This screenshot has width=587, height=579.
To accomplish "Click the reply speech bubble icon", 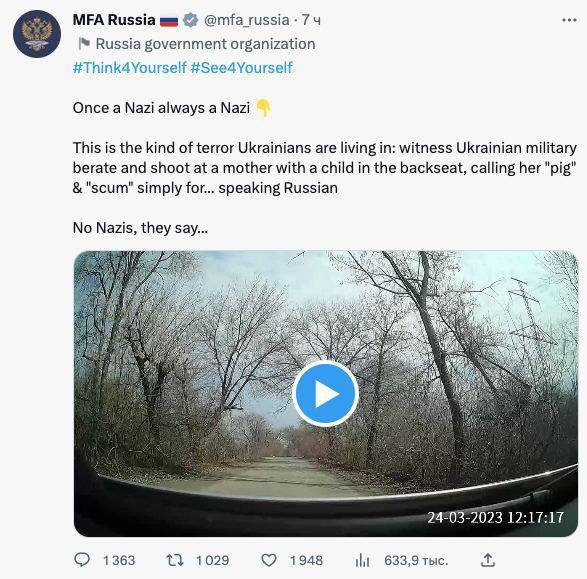I will click(x=82, y=560).
